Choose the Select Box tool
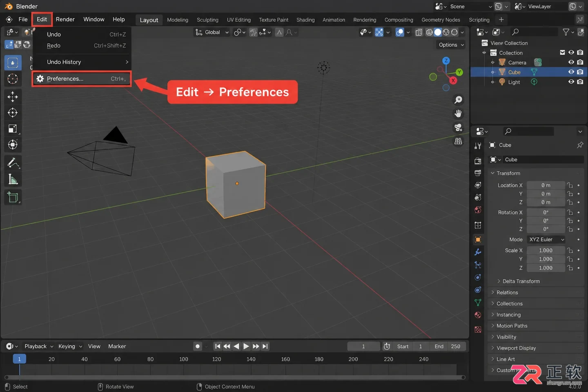Image resolution: width=588 pixels, height=392 pixels. point(13,63)
